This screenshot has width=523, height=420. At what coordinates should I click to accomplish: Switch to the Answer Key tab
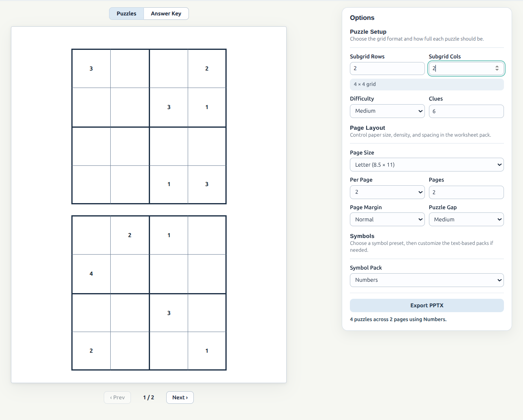tap(166, 13)
